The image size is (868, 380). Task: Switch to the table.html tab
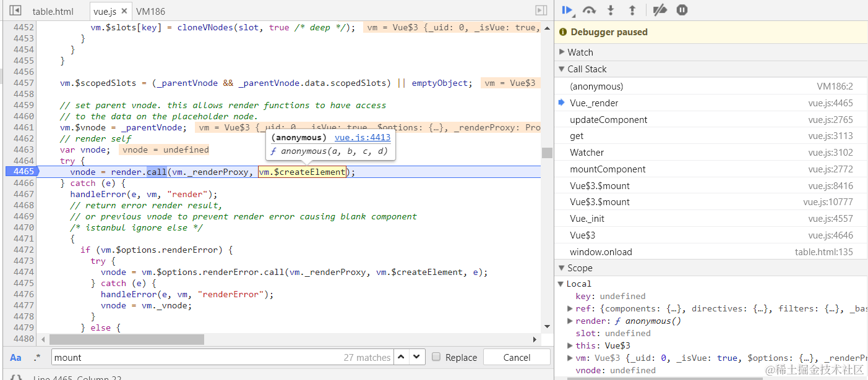coord(53,11)
